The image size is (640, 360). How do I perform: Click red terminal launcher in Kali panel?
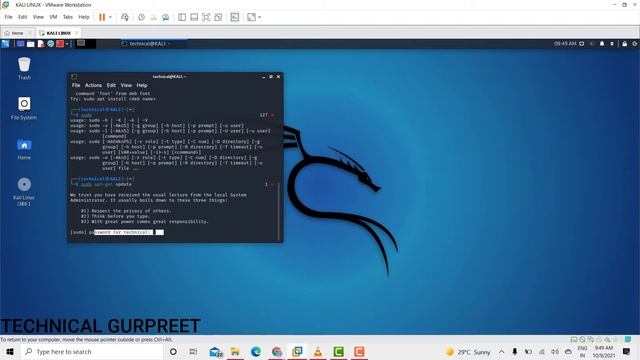pos(60,44)
